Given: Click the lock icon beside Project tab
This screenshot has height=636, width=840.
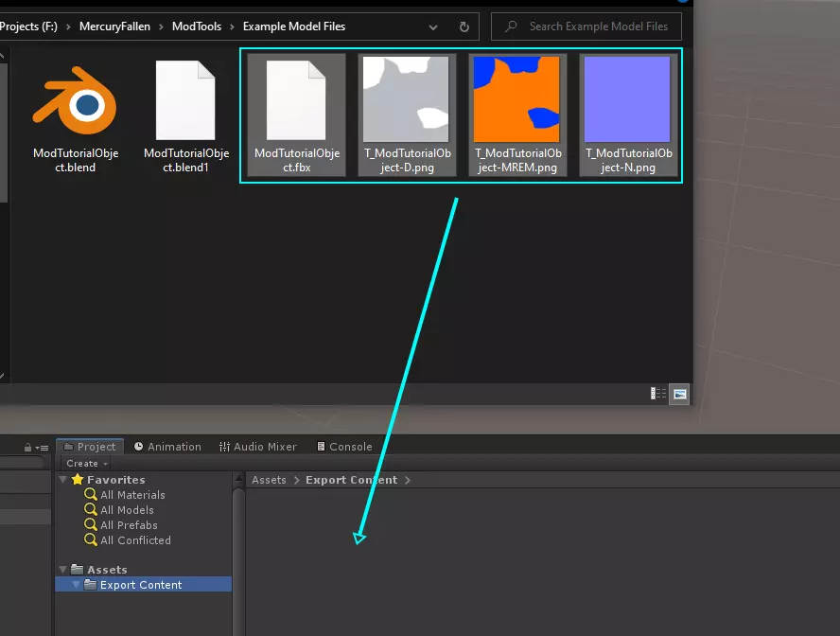Looking at the screenshot, I should pyautogui.click(x=27, y=448).
